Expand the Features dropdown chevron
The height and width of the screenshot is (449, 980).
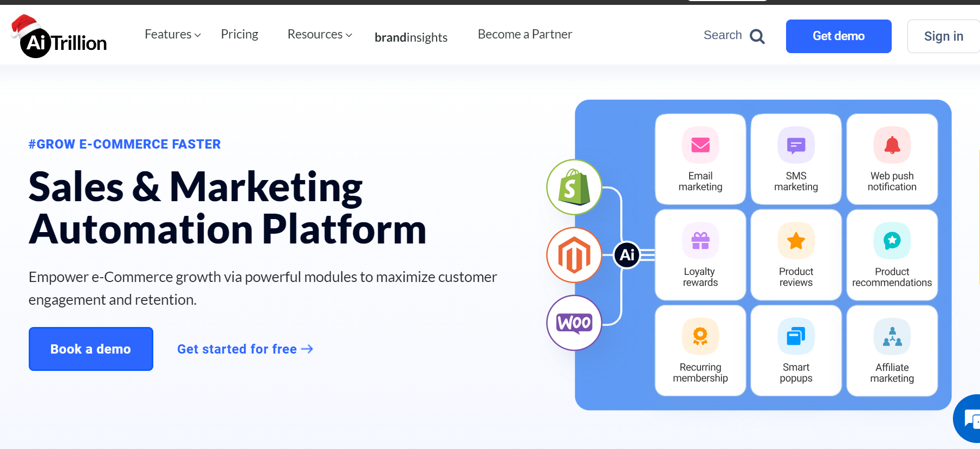coord(198,35)
